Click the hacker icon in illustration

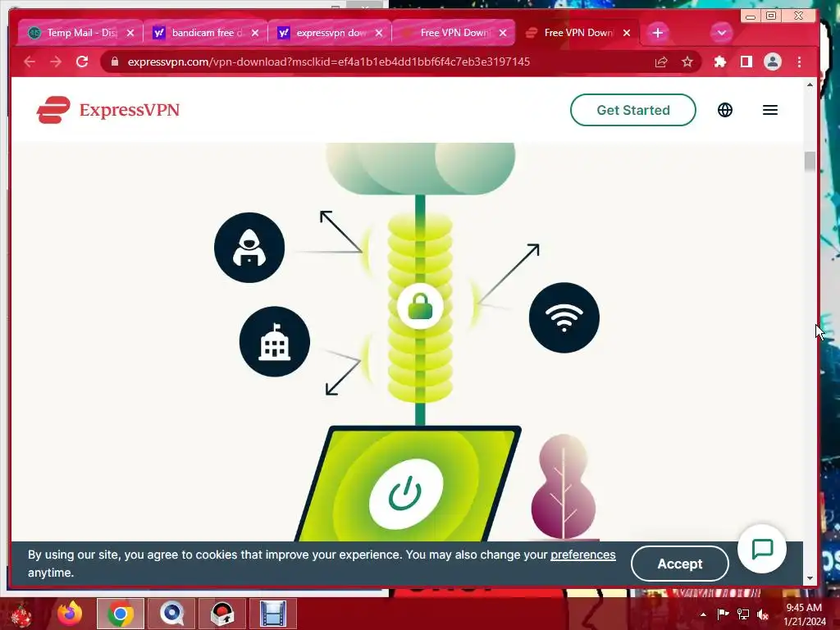pos(249,248)
